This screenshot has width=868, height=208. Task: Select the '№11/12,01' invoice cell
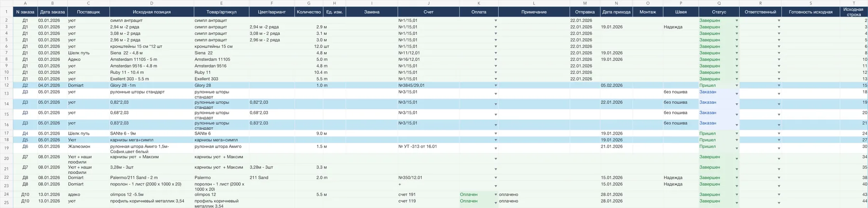428,53
